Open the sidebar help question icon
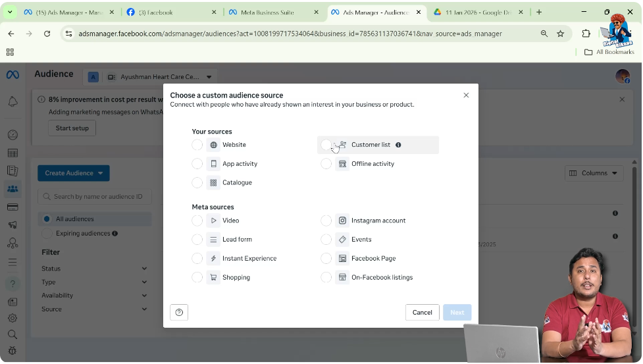643x364 pixels. pyautogui.click(x=13, y=284)
